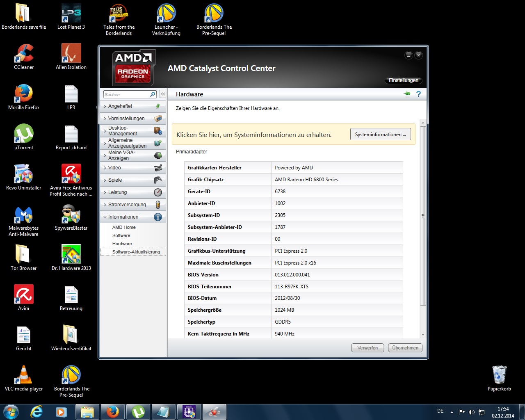The image size is (525, 420).
Task: Click the Desktop-Management monitor icon
Action: click(158, 131)
